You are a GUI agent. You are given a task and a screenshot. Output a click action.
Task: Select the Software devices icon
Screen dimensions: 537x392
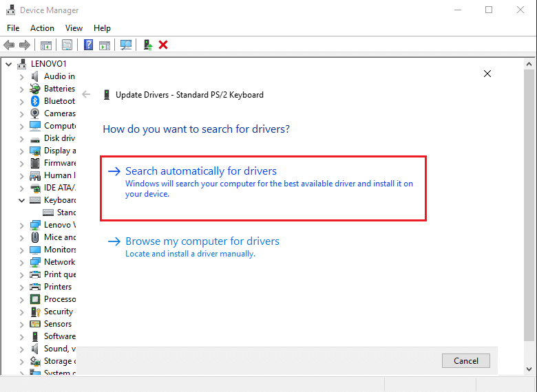(x=35, y=336)
